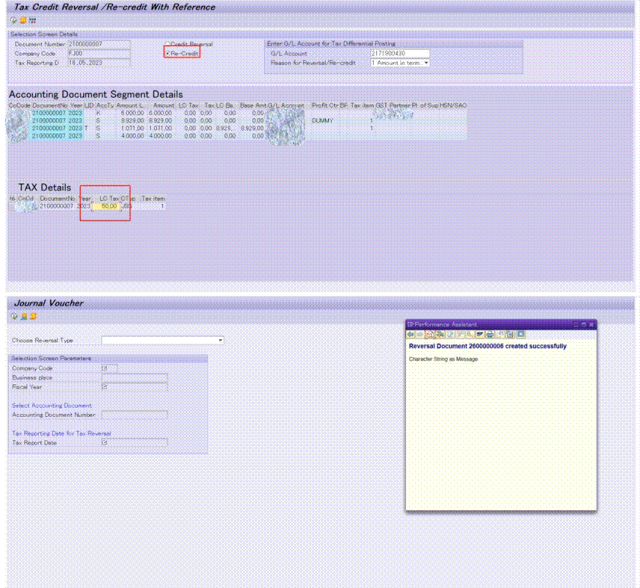The image size is (640, 588).
Task: Click Execute icon in Journal Voucher toolbar
Action: point(14,316)
